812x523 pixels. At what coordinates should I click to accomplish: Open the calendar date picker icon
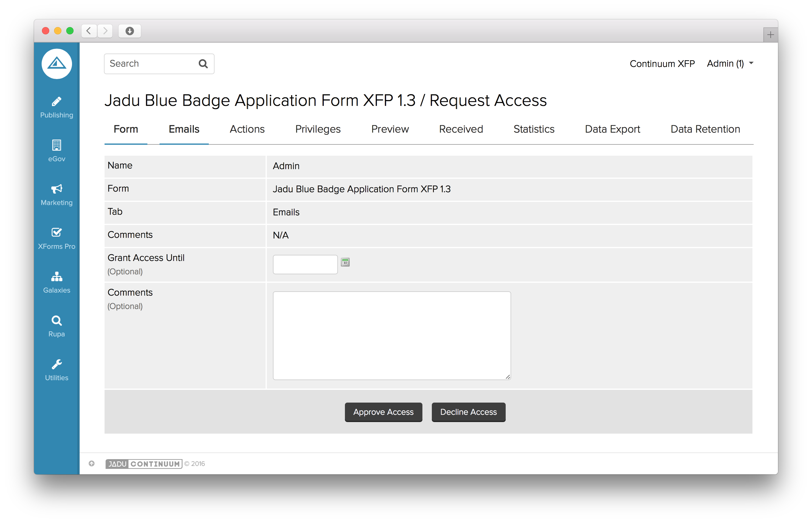coord(345,262)
